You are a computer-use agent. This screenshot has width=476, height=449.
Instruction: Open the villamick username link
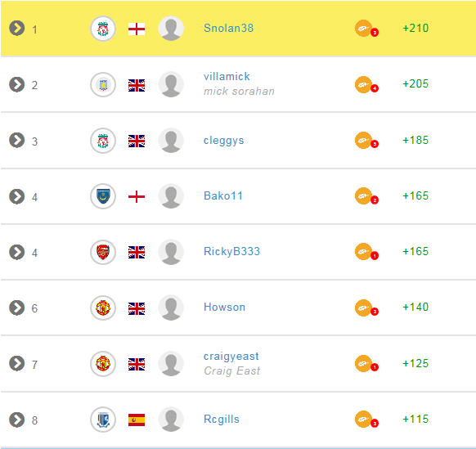pyautogui.click(x=227, y=77)
